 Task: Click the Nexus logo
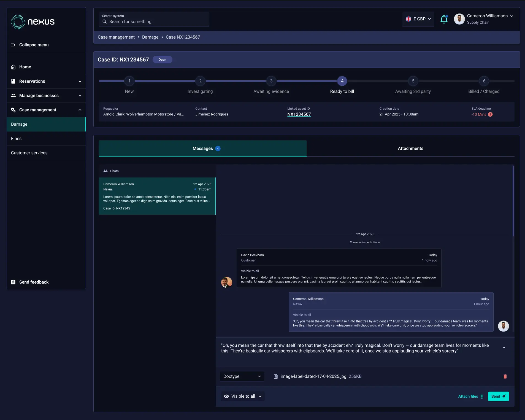pyautogui.click(x=33, y=22)
